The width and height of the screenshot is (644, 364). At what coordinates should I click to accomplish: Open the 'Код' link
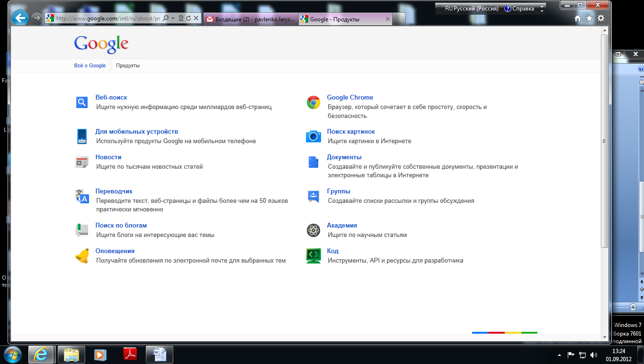(333, 251)
